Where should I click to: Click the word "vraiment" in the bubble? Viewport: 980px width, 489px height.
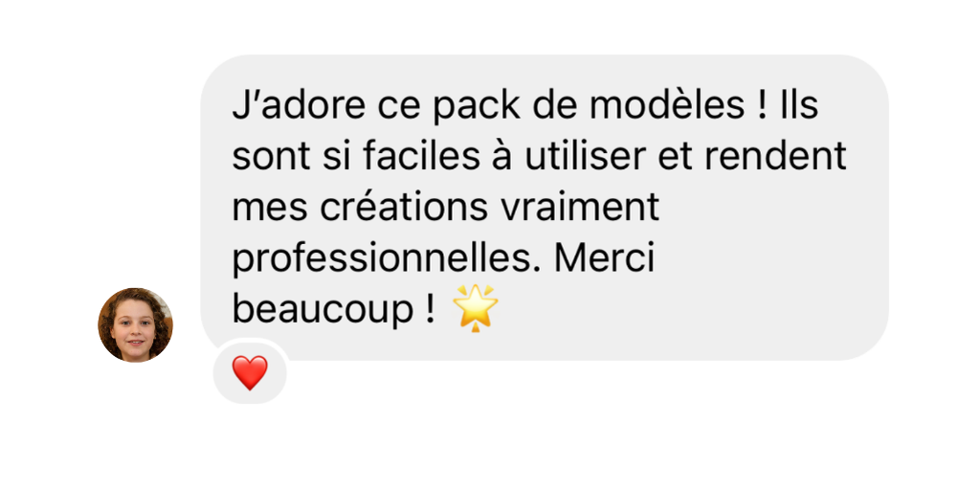coord(579,207)
